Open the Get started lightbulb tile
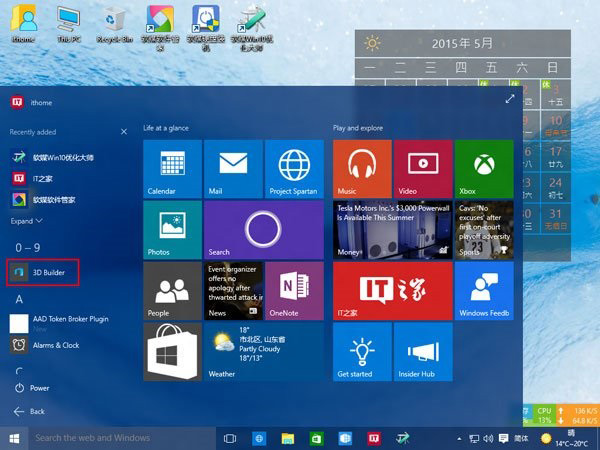Viewport: 600px width, 450px height. click(x=361, y=352)
